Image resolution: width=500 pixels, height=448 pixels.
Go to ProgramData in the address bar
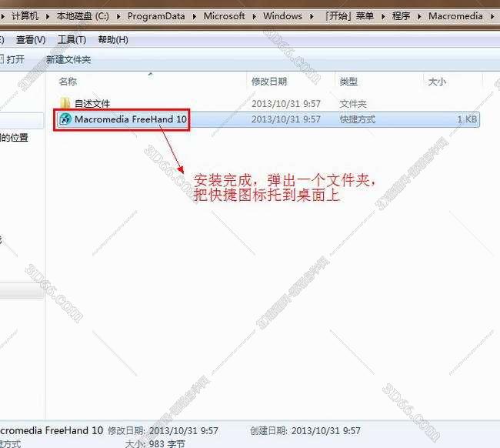coord(156,16)
